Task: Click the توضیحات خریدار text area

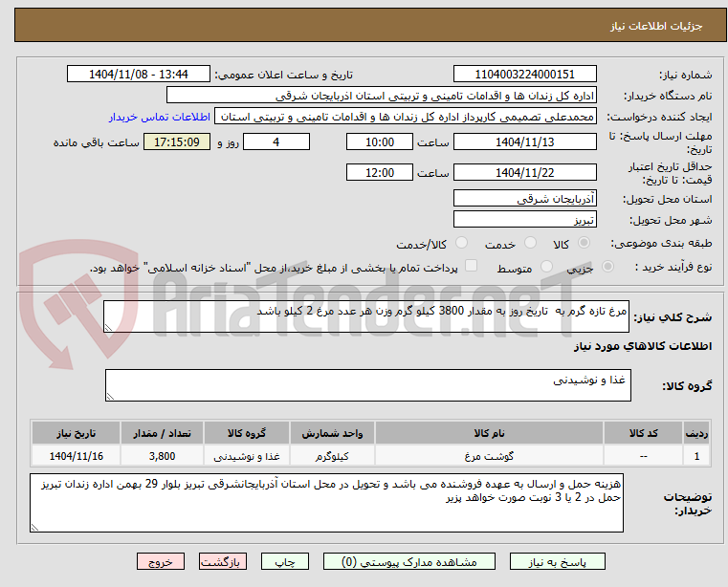Action: point(326,503)
